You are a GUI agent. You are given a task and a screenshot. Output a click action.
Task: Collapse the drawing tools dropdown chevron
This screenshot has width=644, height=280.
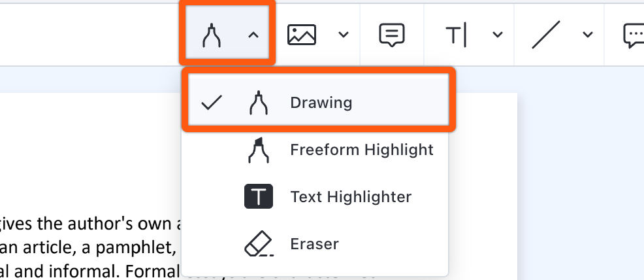(253, 35)
